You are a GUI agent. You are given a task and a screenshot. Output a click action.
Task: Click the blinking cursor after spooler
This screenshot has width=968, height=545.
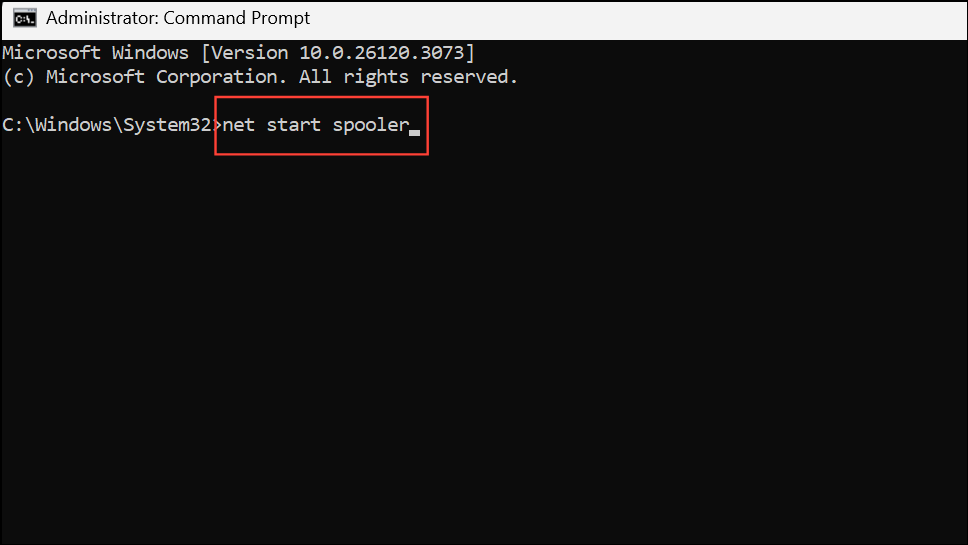[x=415, y=132]
